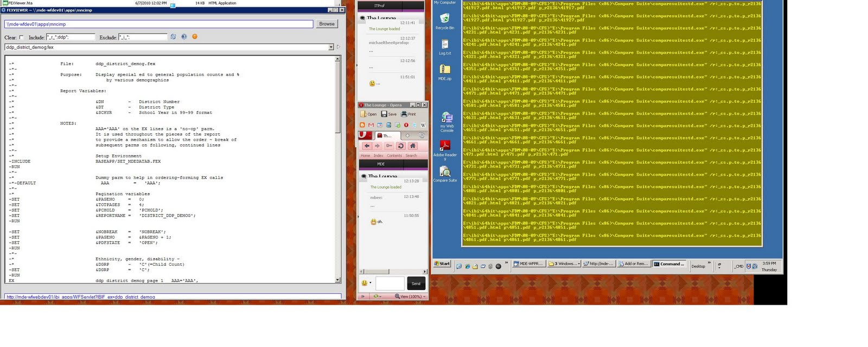Click the chat message input box
868x347 pixels.
tap(390, 284)
